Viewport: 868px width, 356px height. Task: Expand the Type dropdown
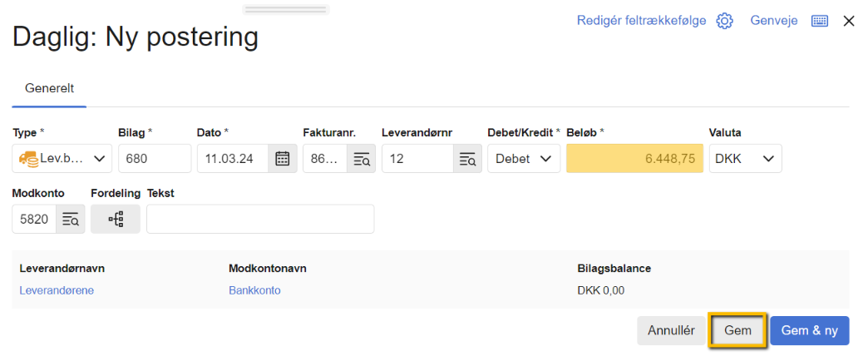coord(62,158)
